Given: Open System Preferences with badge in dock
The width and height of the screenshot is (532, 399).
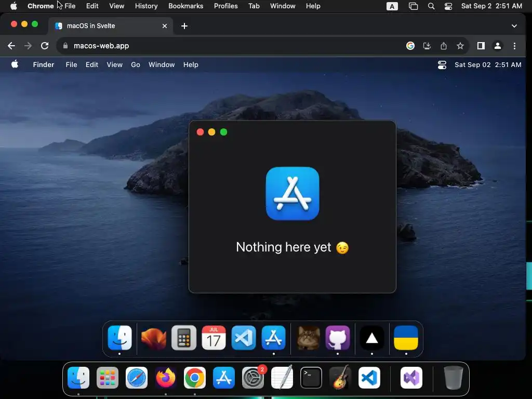Looking at the screenshot, I should pos(253,378).
